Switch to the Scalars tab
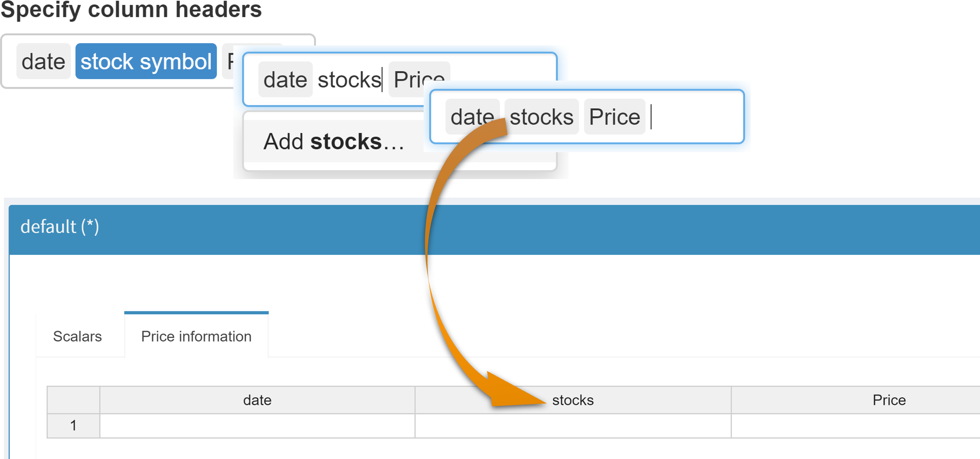This screenshot has width=980, height=459. point(77,337)
